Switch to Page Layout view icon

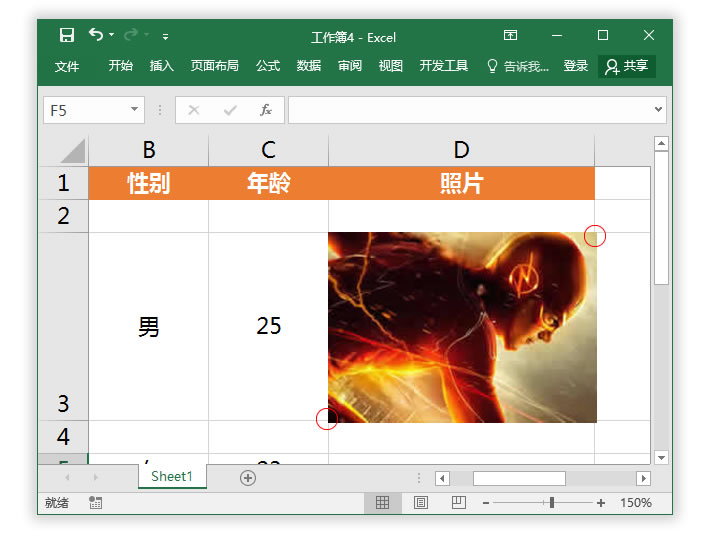(421, 503)
